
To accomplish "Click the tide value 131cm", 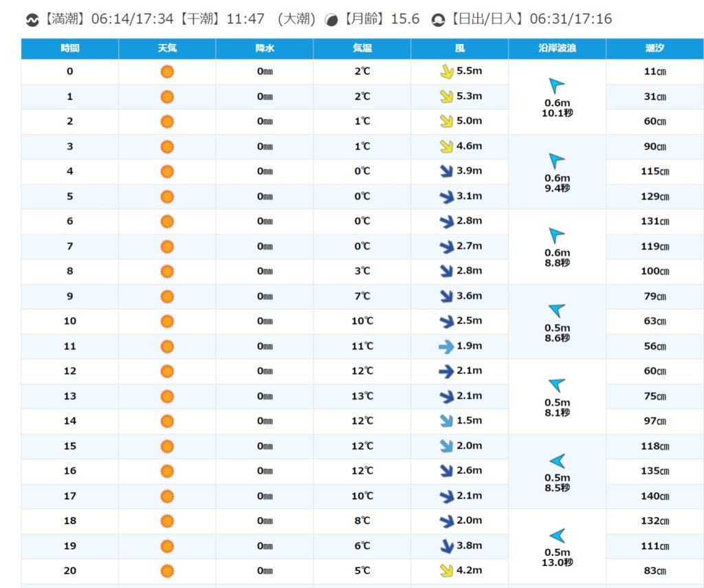I will [654, 221].
